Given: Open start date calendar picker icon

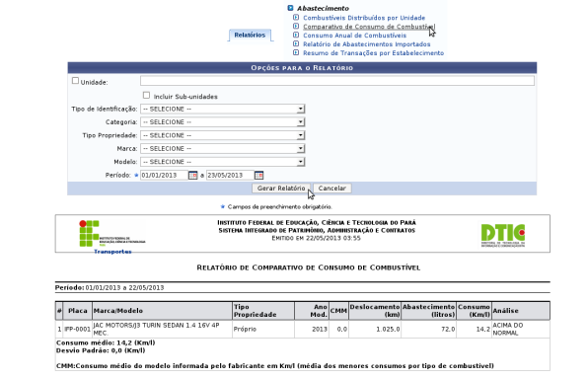Looking at the screenshot, I should pyautogui.click(x=192, y=176).
